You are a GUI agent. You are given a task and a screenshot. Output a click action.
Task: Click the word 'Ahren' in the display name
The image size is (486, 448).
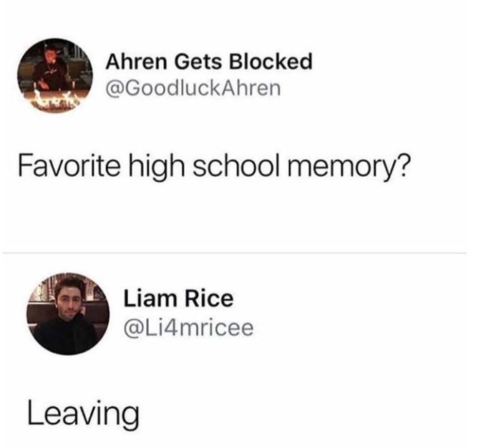(136, 62)
